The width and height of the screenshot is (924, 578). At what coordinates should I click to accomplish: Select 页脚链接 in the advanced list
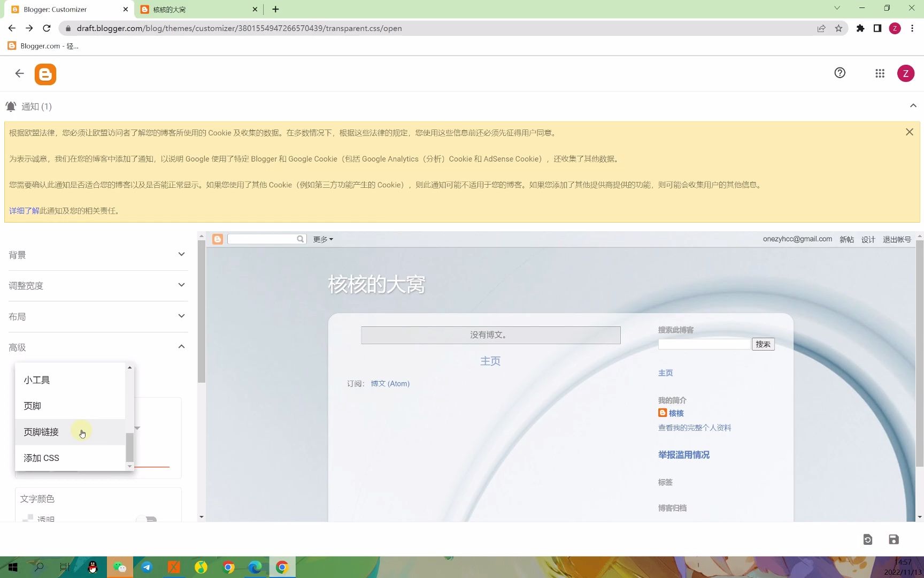click(41, 432)
